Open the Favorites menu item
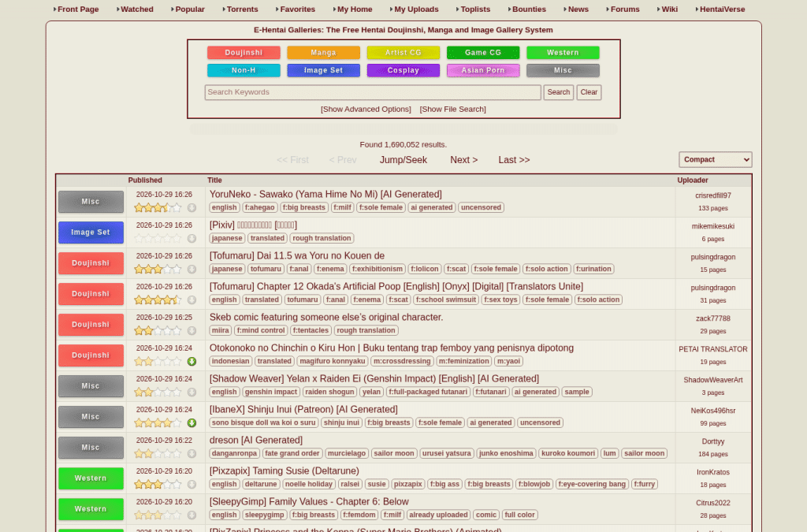 click(x=296, y=9)
